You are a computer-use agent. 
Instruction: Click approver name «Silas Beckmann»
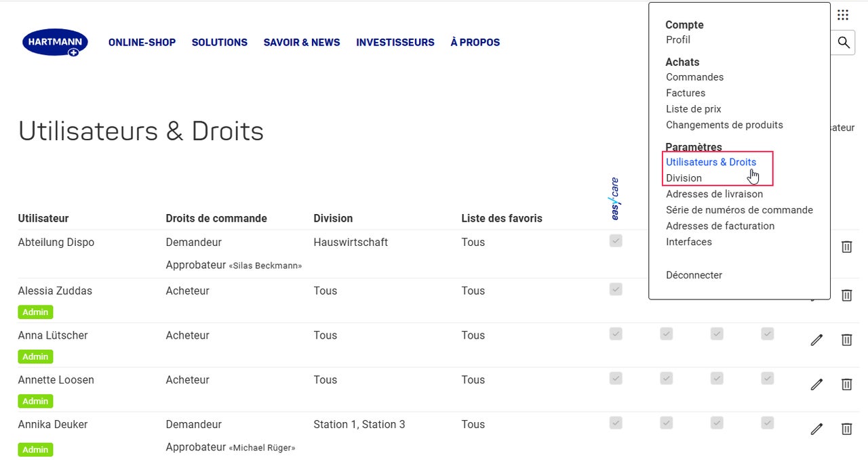(x=265, y=266)
